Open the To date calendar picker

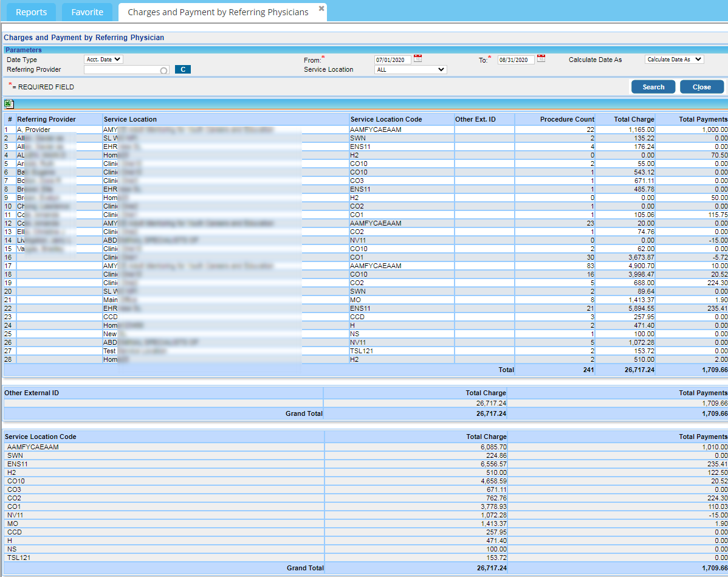(x=541, y=59)
